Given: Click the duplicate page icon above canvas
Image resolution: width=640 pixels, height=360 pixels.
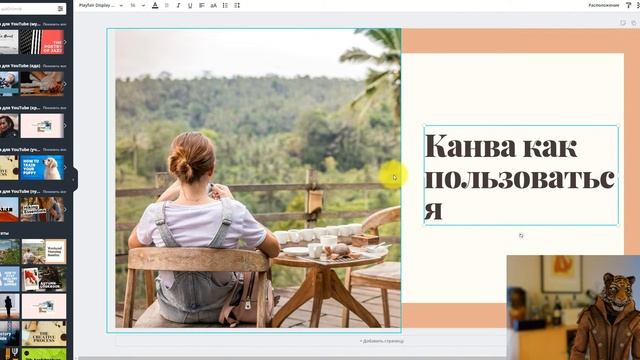Looking at the screenshot, I should [623, 23].
